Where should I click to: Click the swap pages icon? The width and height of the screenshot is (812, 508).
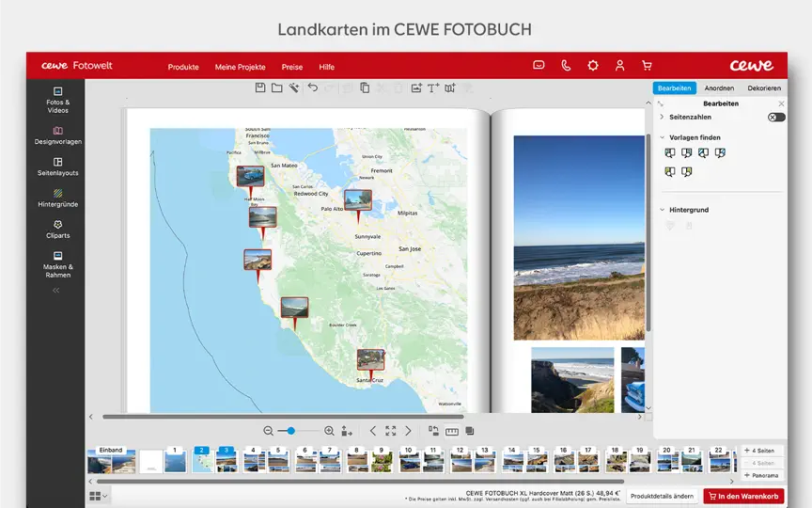click(x=433, y=431)
